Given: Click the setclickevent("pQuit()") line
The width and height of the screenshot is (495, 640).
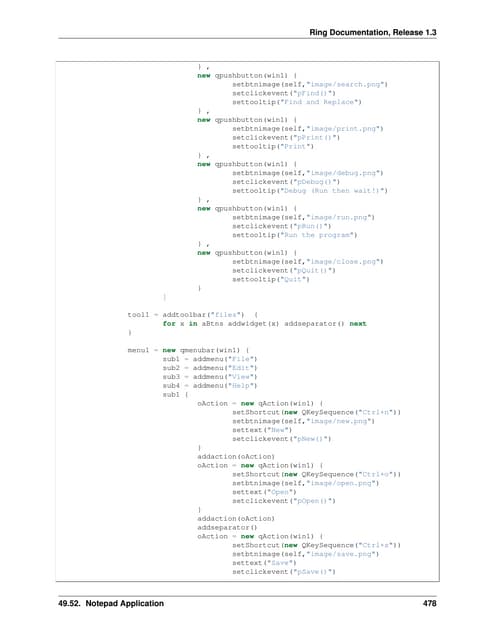Looking at the screenshot, I should (x=284, y=271).
